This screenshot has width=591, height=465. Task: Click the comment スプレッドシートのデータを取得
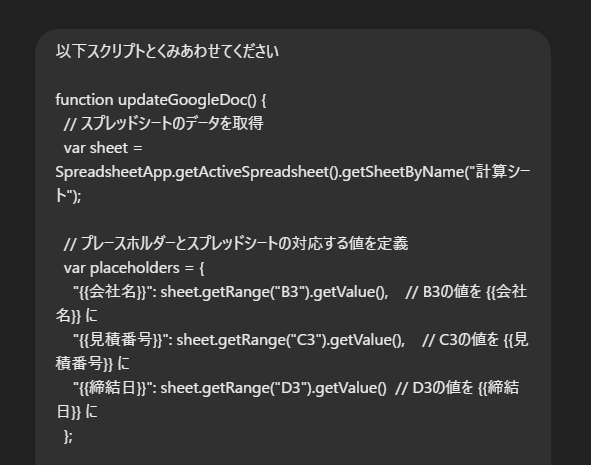coord(164,124)
